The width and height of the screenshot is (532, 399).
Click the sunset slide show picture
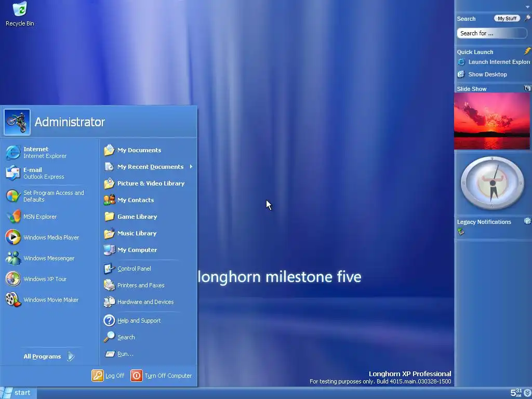click(491, 121)
